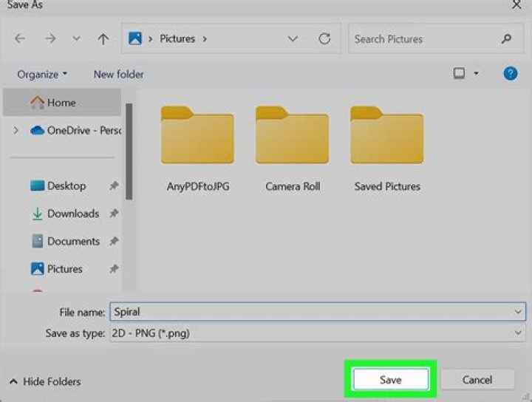Select Pictures in the address path
The width and height of the screenshot is (532, 402).
coord(177,38)
